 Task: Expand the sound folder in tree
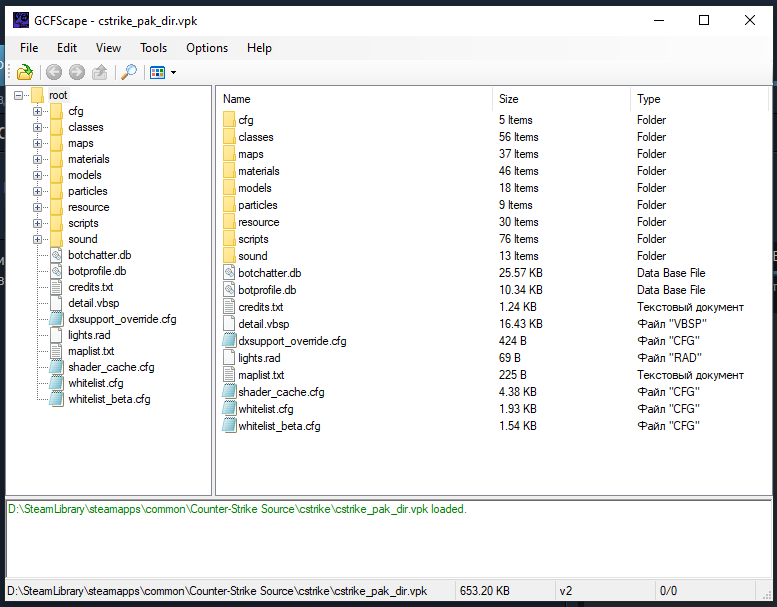point(37,239)
